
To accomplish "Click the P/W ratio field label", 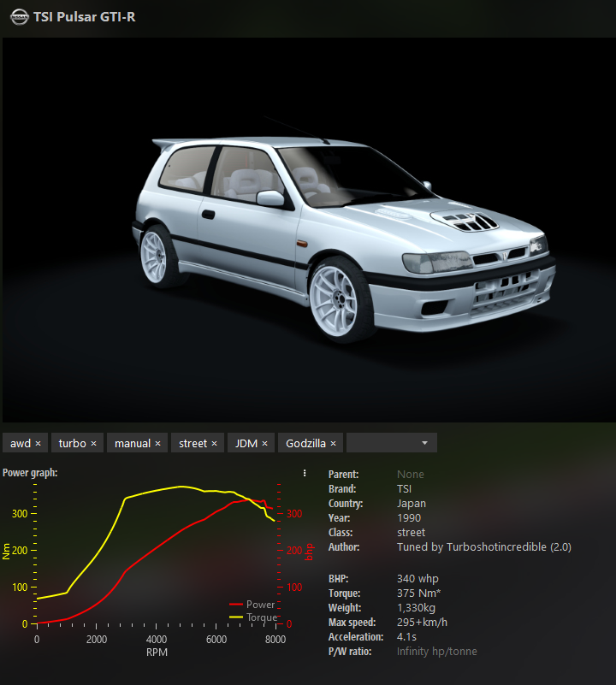I will coord(350,652).
